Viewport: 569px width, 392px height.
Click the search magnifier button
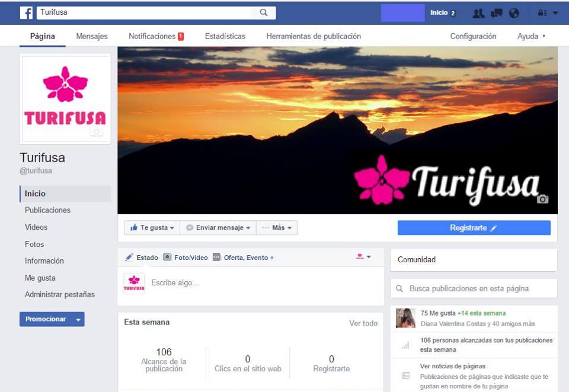click(x=264, y=12)
